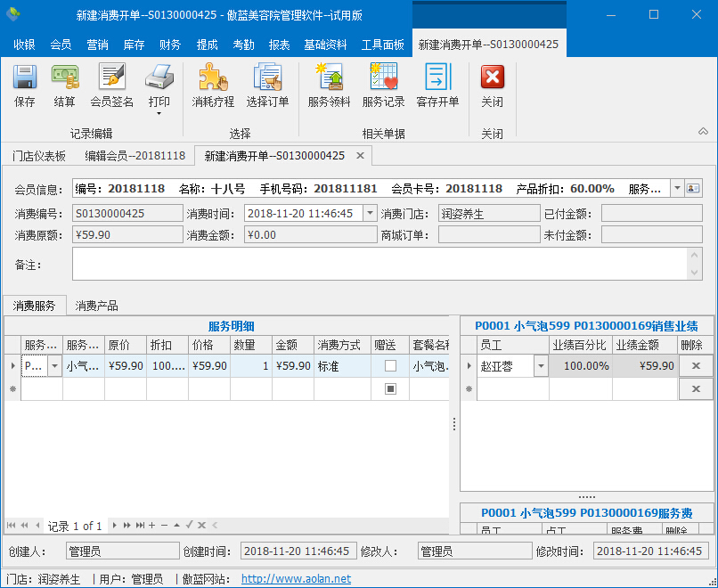Delete 赵亚蓉 performance row with X

coord(696,366)
